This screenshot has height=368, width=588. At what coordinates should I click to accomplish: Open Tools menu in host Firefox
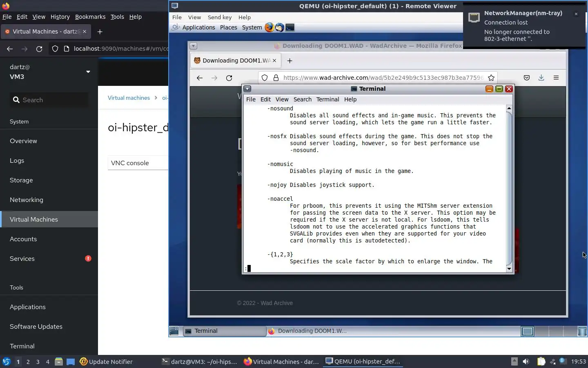(117, 17)
